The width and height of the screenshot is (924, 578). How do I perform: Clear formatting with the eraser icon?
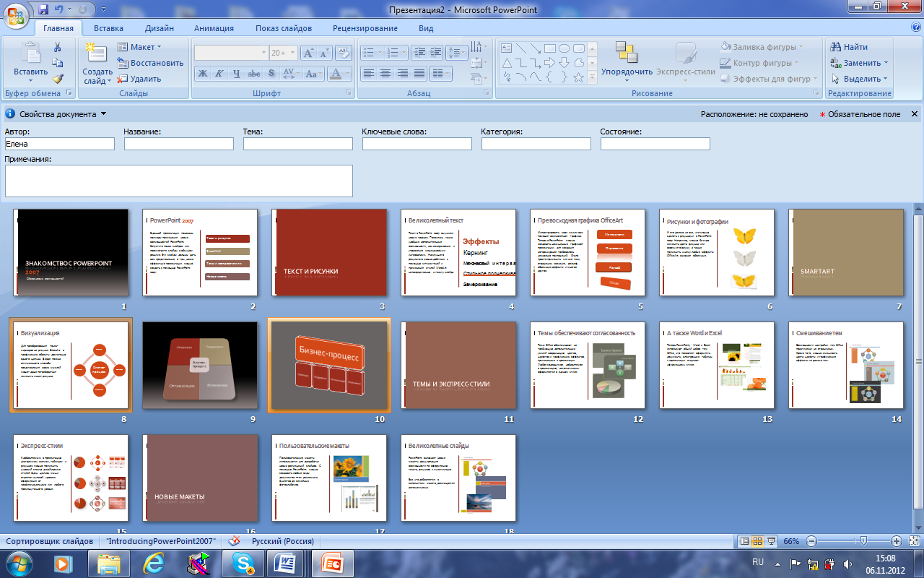(344, 52)
